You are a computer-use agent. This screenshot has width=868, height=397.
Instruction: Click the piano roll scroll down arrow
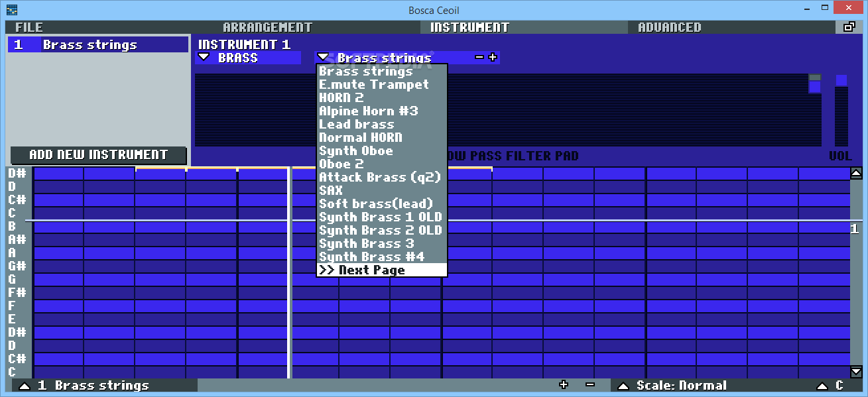[856, 372]
